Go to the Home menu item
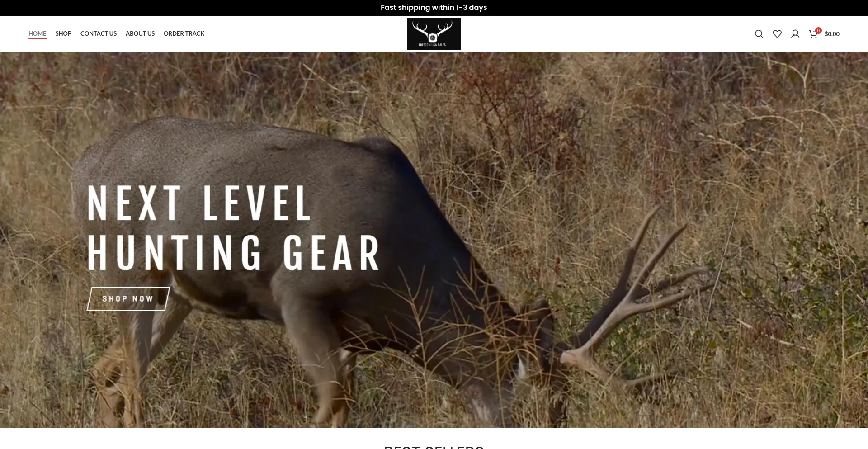 37,33
